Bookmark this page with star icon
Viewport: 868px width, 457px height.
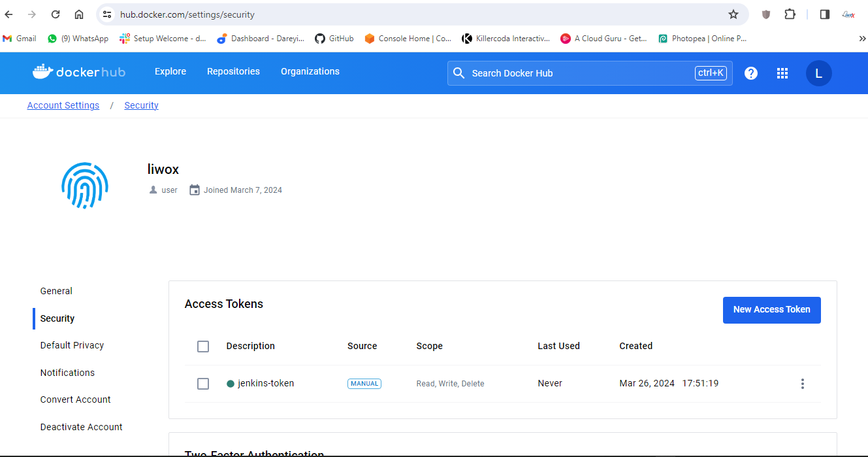pos(733,14)
